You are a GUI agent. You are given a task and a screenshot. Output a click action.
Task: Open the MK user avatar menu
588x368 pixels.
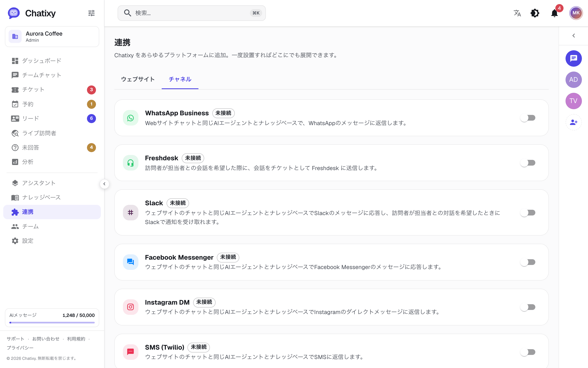coord(576,13)
